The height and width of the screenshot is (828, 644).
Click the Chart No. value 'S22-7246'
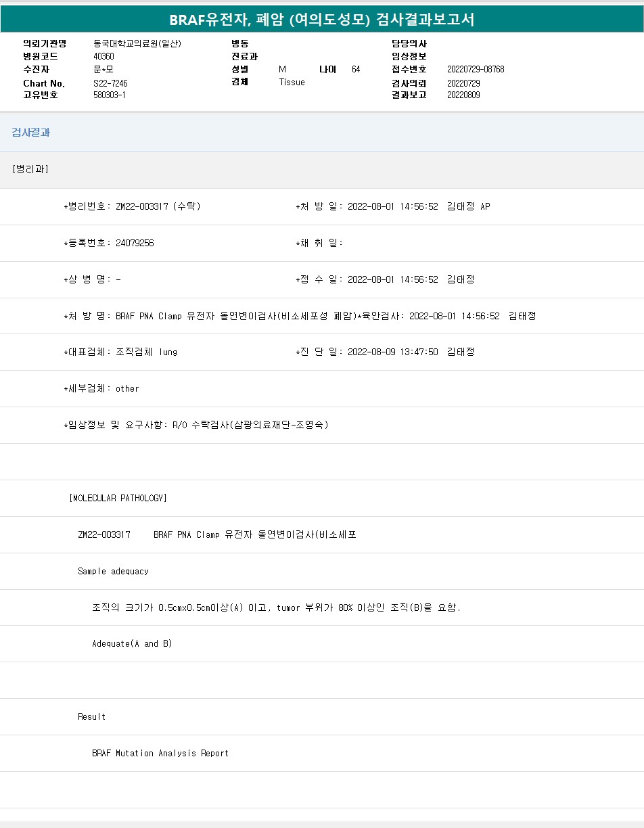click(x=110, y=83)
